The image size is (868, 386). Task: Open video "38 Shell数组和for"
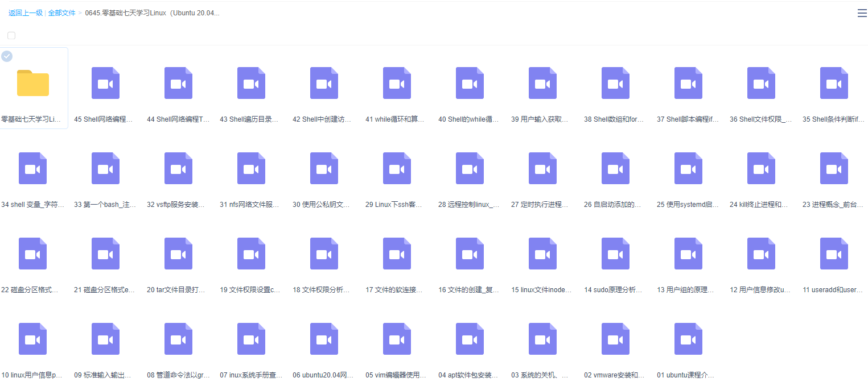tap(615, 83)
